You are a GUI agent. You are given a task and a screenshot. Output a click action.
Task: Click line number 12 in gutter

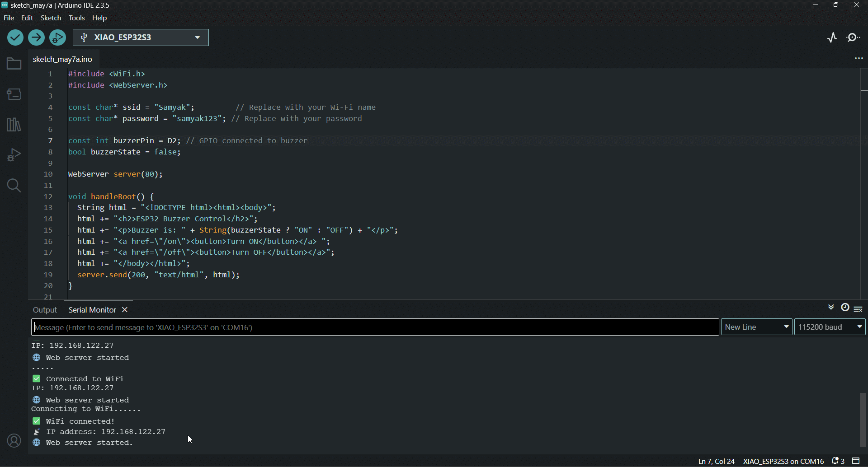[48, 197]
